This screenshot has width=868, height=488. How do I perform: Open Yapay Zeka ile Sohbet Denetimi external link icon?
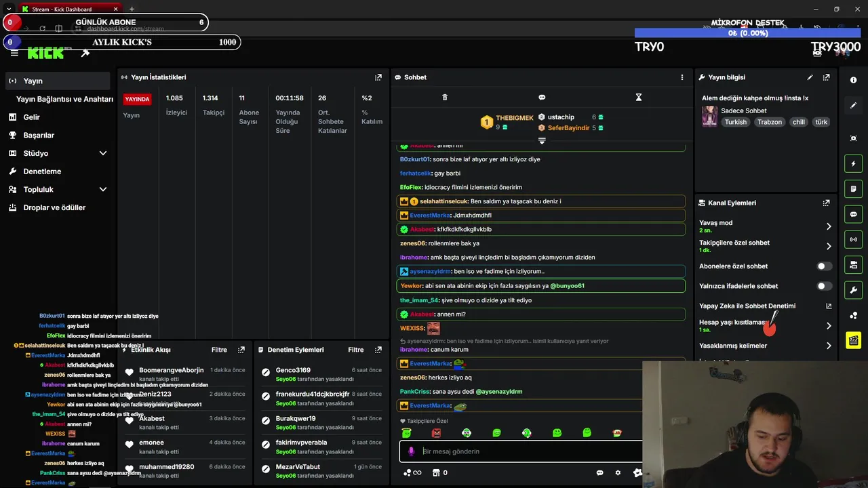coord(829,306)
